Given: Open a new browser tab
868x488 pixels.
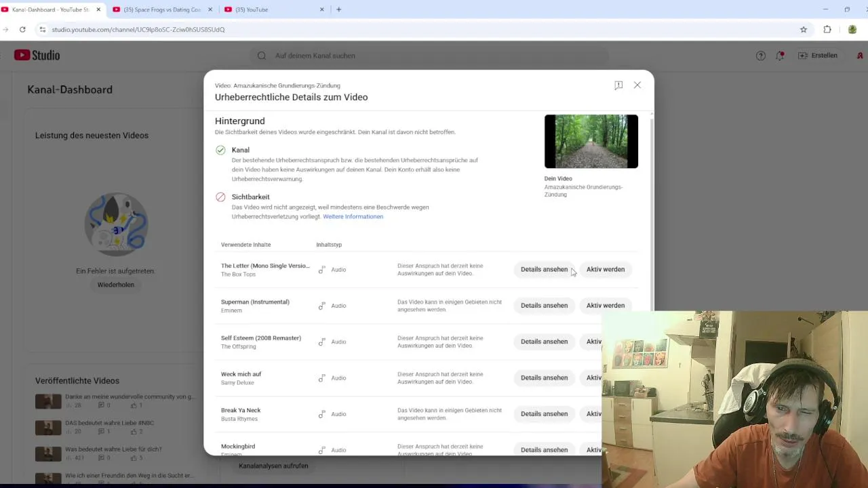Looking at the screenshot, I should pos(338,9).
